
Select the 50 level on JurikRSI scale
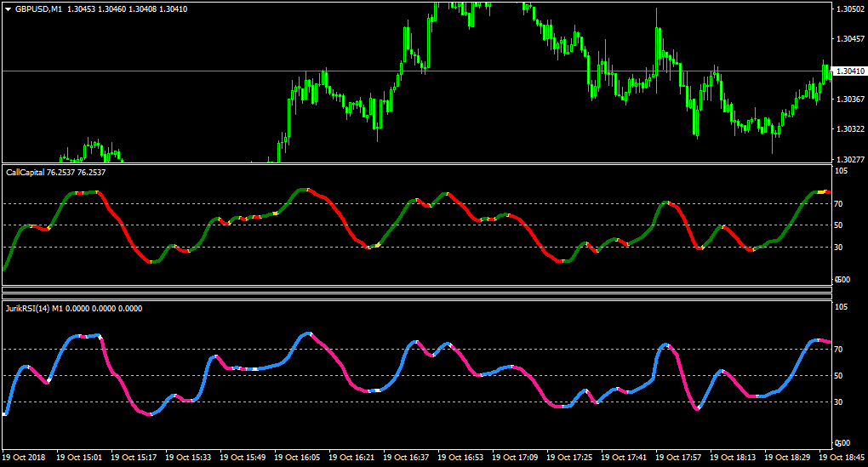pyautogui.click(x=839, y=376)
